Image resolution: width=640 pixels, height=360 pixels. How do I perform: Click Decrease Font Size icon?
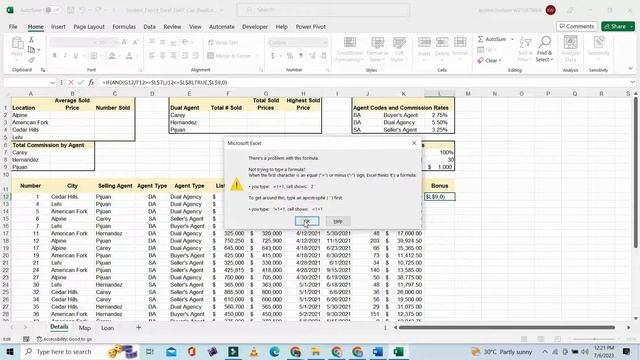pos(136,42)
